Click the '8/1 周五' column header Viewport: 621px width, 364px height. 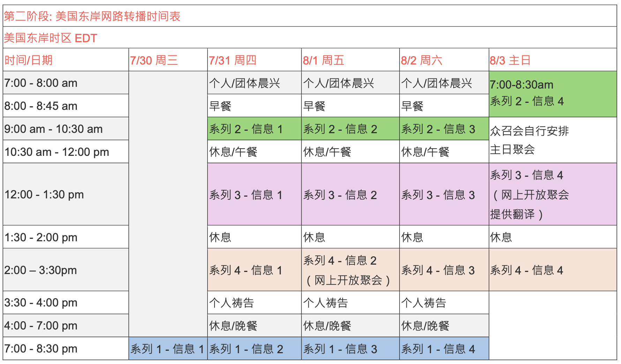[350, 60]
